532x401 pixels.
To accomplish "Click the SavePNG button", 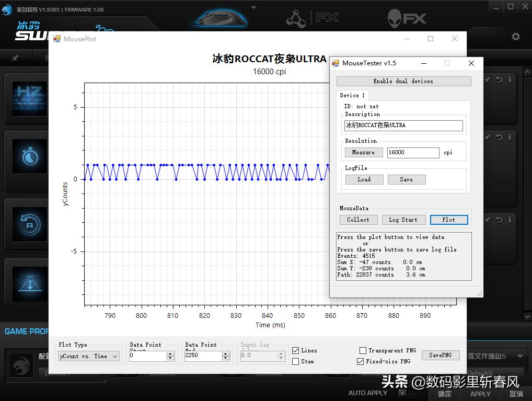I will coord(440,355).
